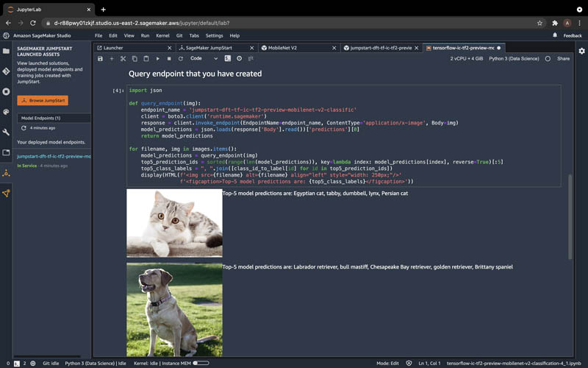Open the File Browser sidebar icon
This screenshot has width=588, height=368.
6,51
